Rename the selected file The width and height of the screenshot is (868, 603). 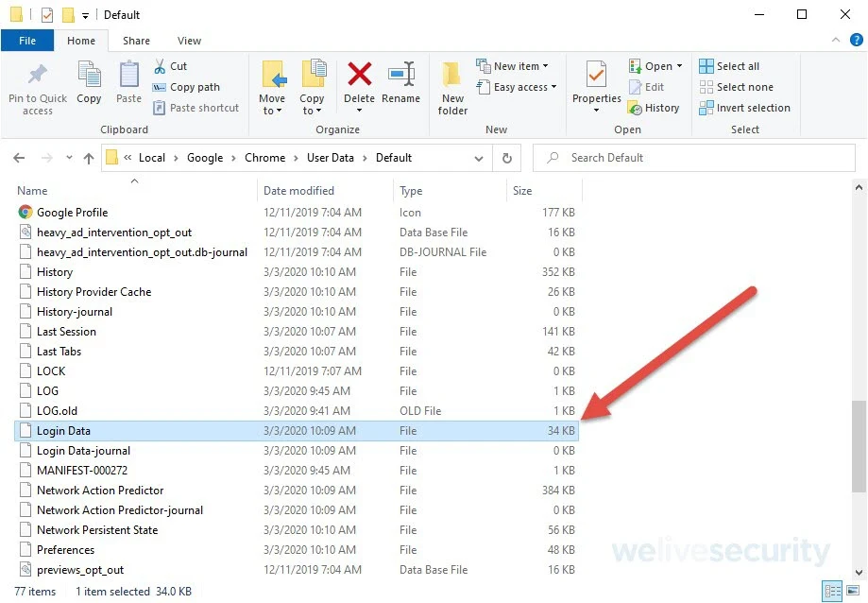[x=400, y=83]
